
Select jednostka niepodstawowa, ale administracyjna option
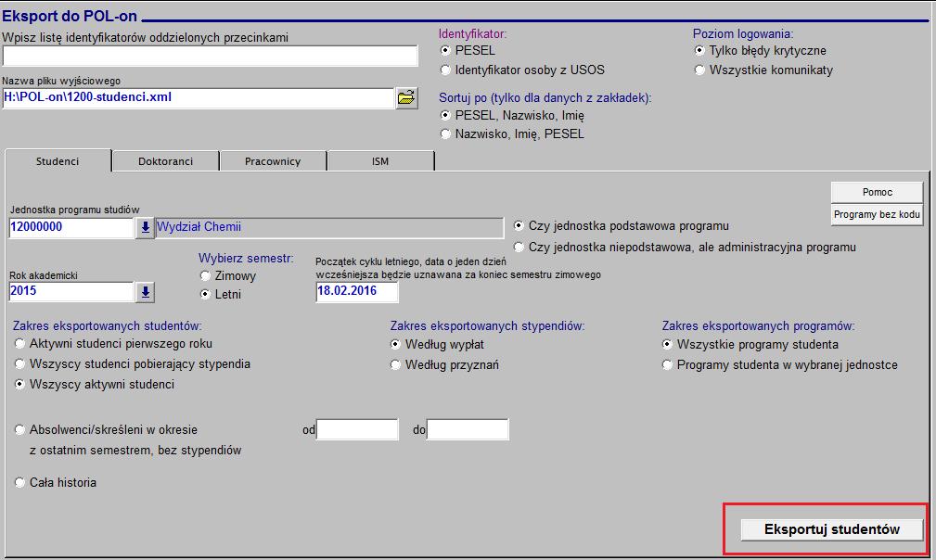click(x=519, y=247)
